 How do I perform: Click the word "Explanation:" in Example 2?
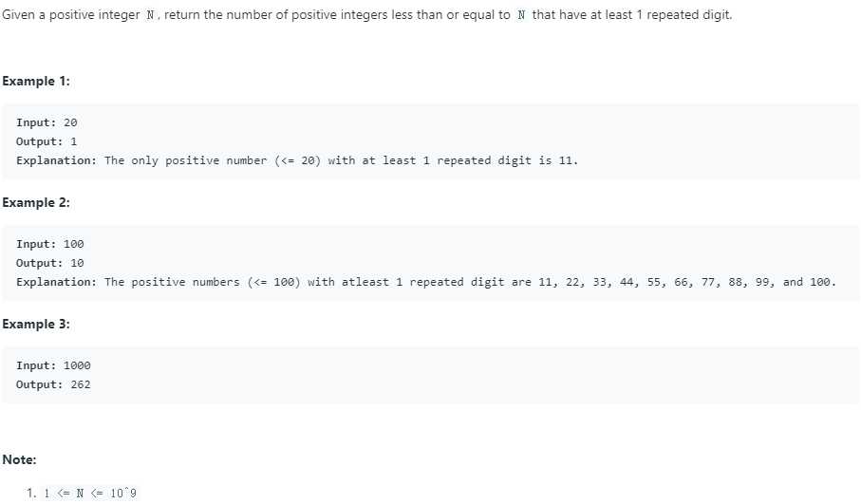tap(56, 282)
